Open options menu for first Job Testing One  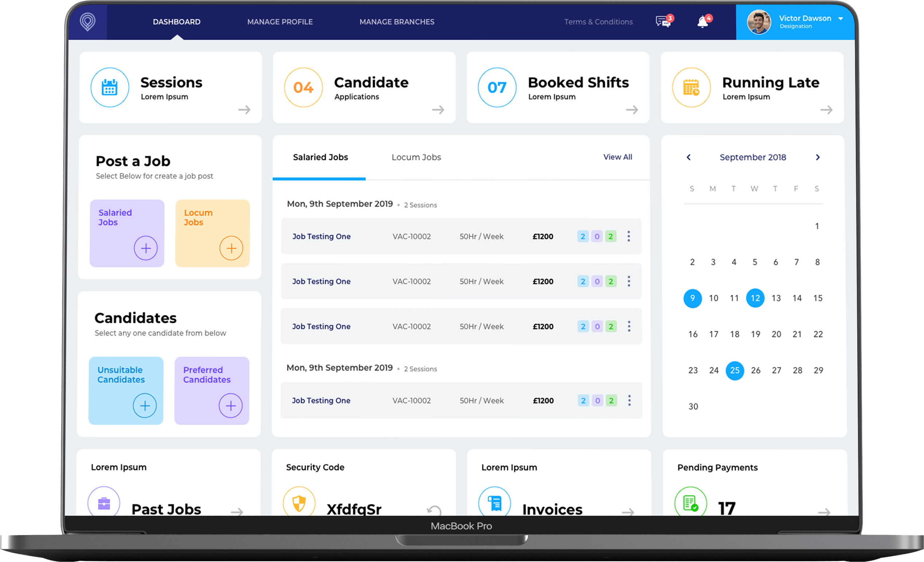click(x=629, y=236)
